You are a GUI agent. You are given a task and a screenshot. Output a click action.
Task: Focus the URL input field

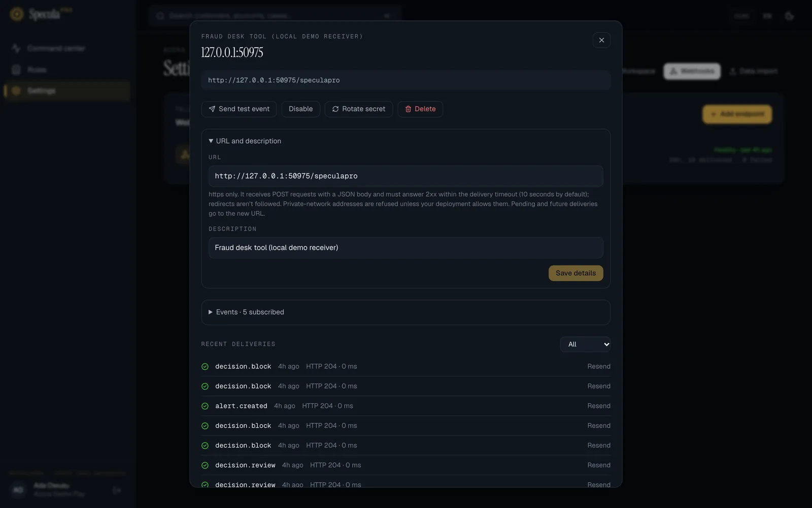click(405, 176)
